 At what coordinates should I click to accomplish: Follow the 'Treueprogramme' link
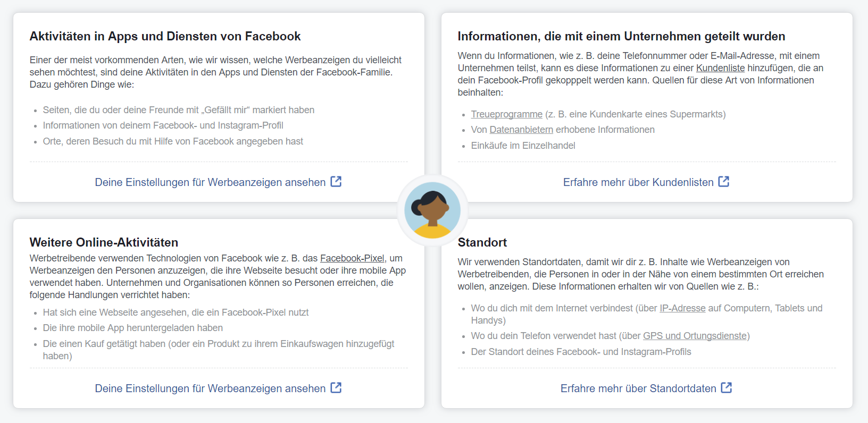(x=506, y=114)
